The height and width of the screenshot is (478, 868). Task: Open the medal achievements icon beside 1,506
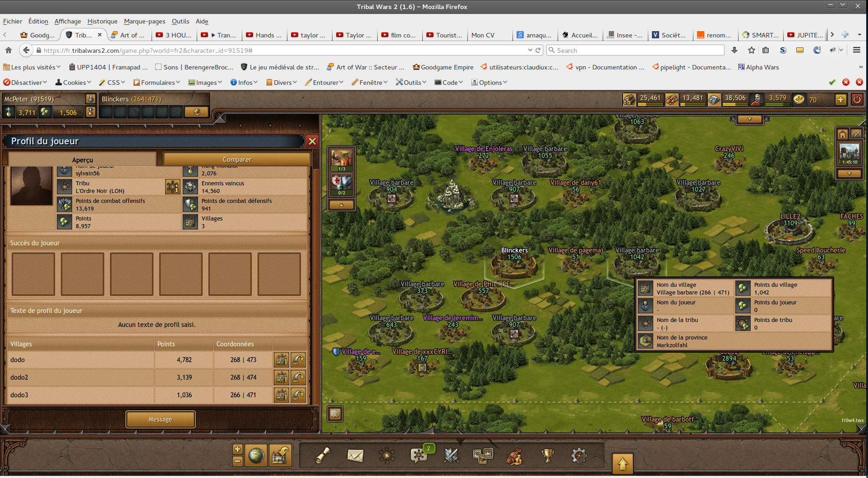point(91,112)
